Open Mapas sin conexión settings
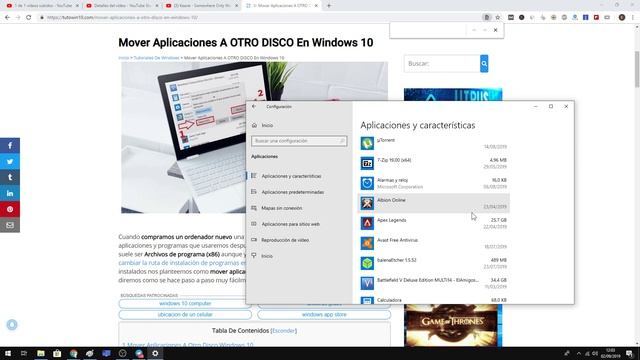This screenshot has height=360, width=640. click(282, 208)
